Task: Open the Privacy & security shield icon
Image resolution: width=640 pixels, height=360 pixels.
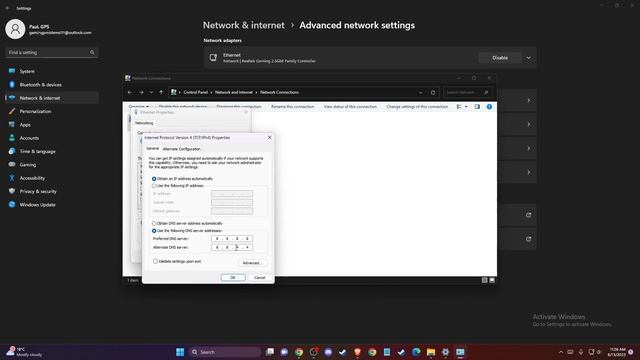Action: click(x=12, y=191)
